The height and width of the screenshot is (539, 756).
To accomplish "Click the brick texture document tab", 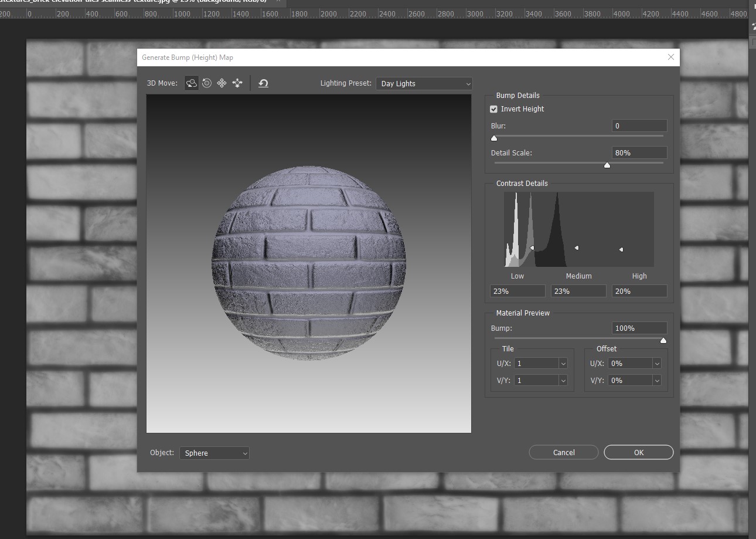I will 135,2.
